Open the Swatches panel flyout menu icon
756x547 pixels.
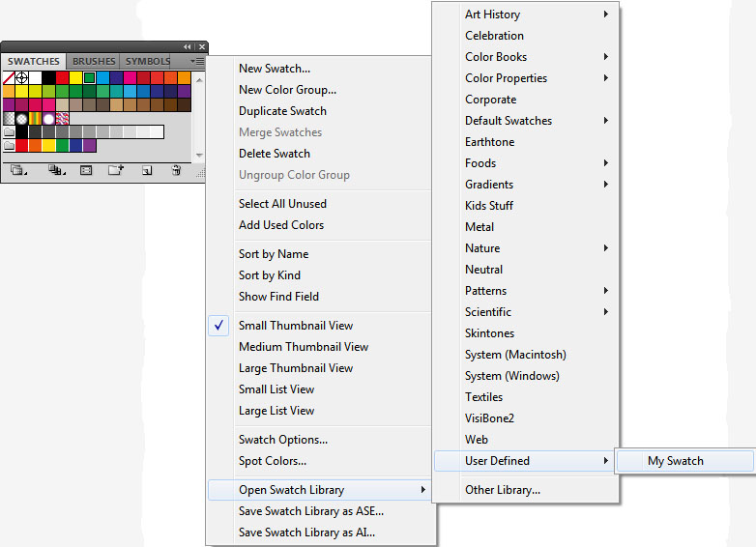(x=198, y=61)
